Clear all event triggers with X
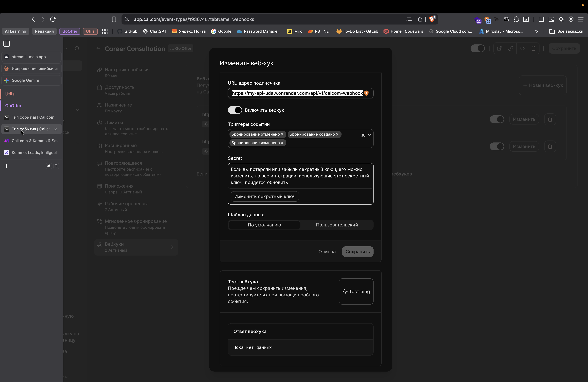This screenshot has width=588, height=382. 363,135
